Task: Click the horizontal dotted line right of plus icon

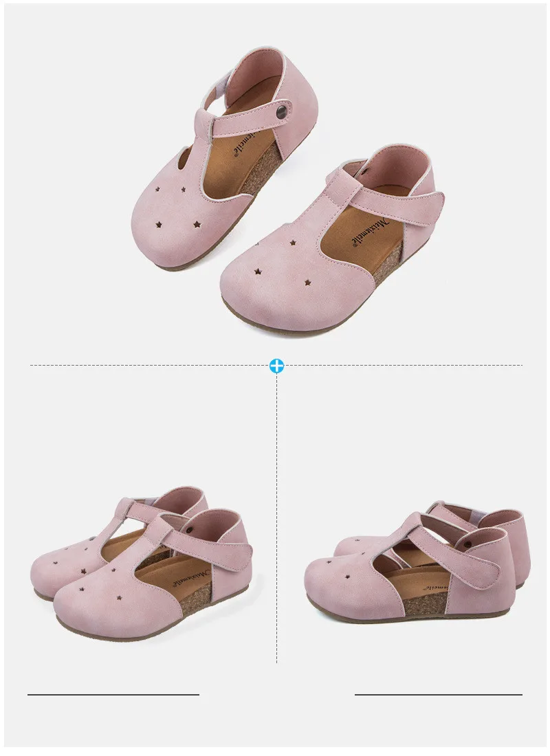Action: click(404, 366)
